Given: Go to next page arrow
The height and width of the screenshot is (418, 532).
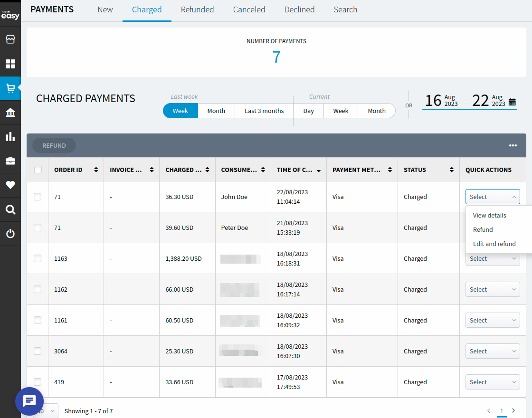Looking at the screenshot, I should point(513,411).
